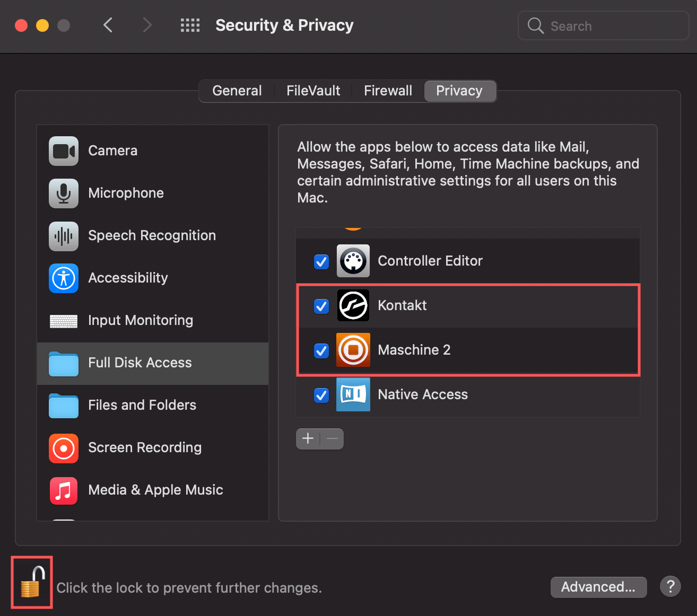Click the Controller Editor app icon
The width and height of the screenshot is (697, 616).
tap(353, 261)
